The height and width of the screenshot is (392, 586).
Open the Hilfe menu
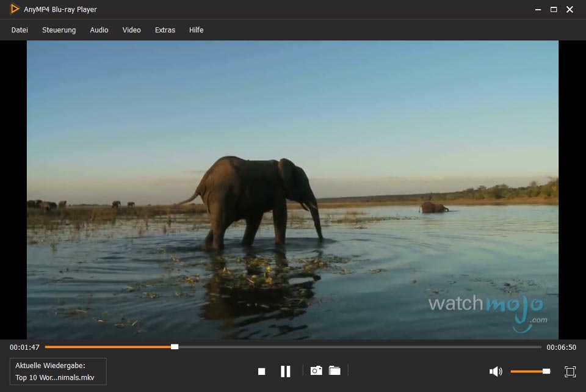[x=196, y=30]
